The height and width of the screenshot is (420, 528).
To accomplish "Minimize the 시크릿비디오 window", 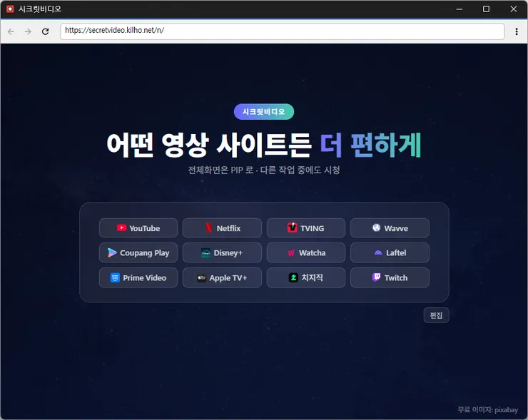I will [x=459, y=9].
